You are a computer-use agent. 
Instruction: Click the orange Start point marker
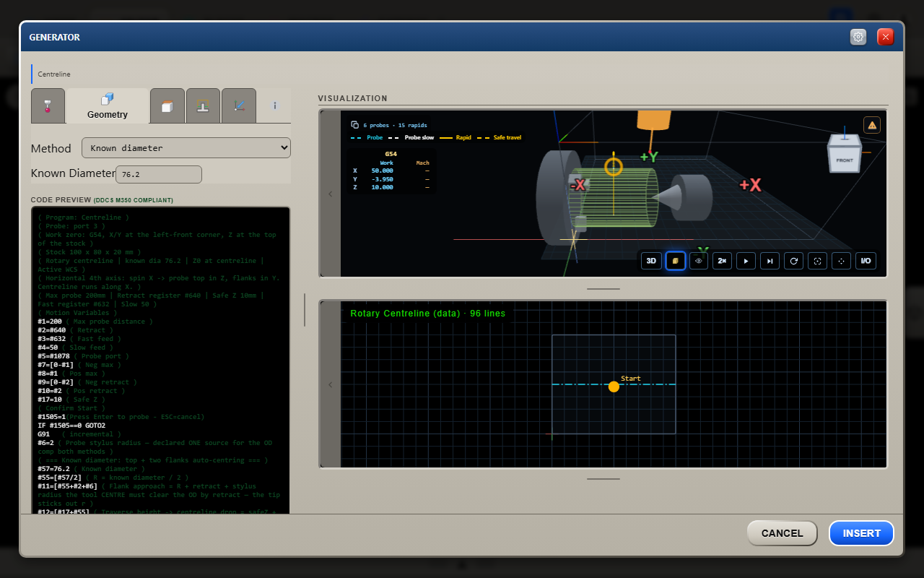tap(614, 387)
